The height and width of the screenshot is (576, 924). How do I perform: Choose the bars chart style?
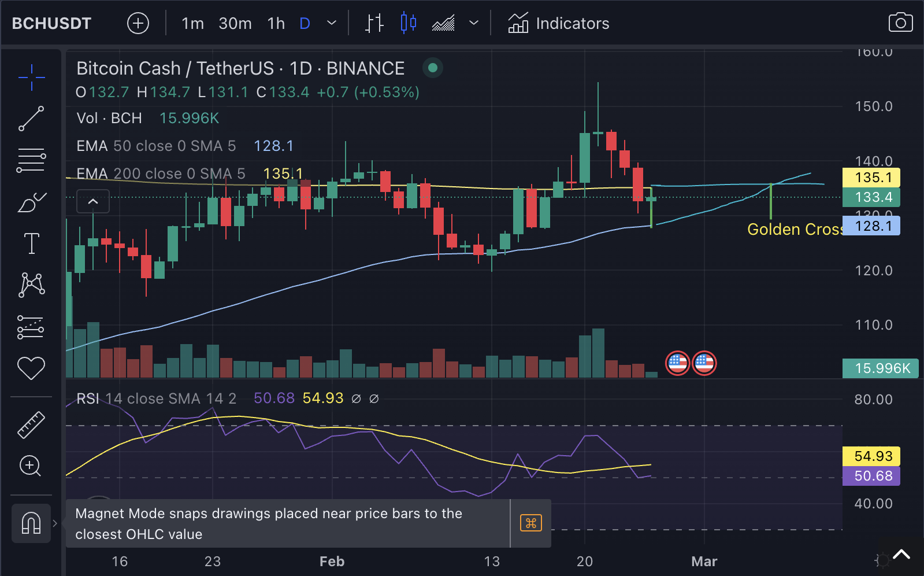pos(374,23)
